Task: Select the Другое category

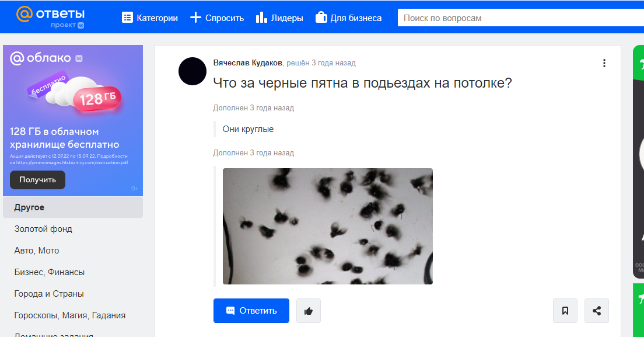Action: pyautogui.click(x=73, y=207)
